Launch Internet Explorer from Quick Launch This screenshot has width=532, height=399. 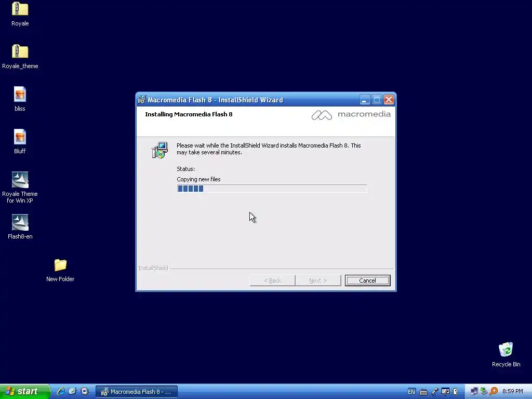61,392
